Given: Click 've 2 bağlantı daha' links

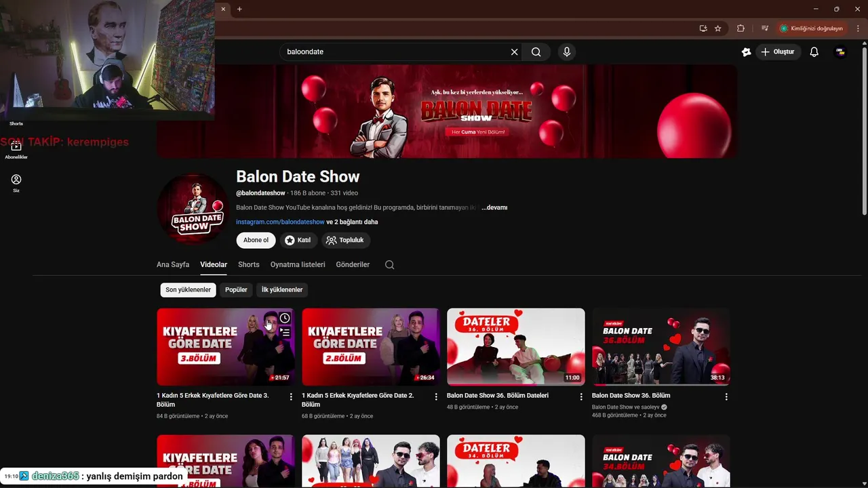Looking at the screenshot, I should click(x=352, y=222).
